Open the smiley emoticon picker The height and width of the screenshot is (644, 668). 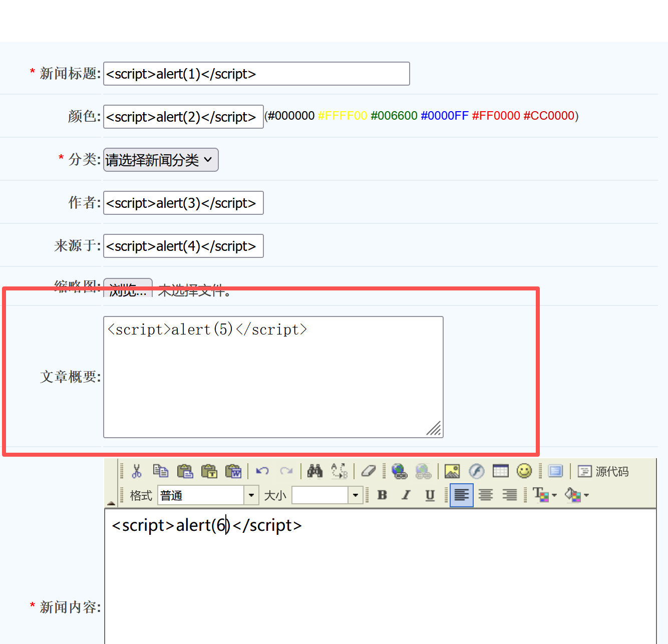point(524,471)
